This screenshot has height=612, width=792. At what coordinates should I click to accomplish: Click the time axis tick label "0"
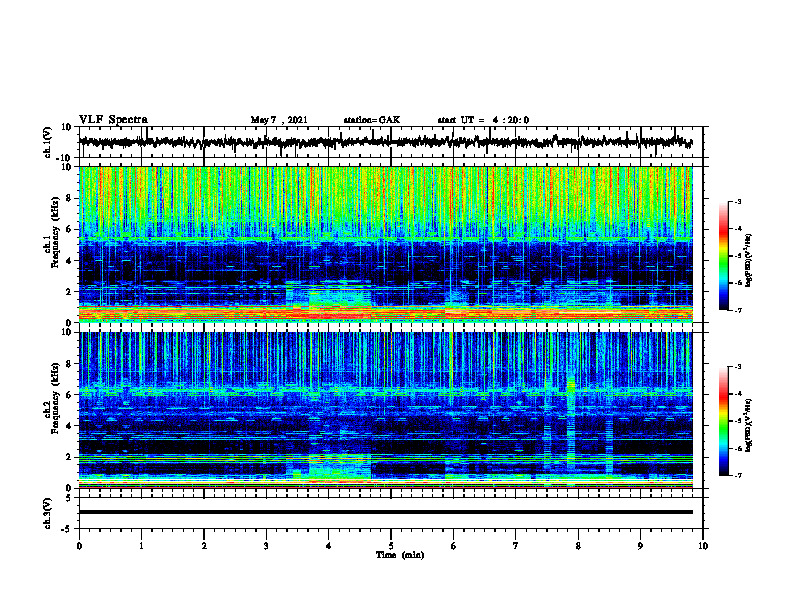click(79, 546)
